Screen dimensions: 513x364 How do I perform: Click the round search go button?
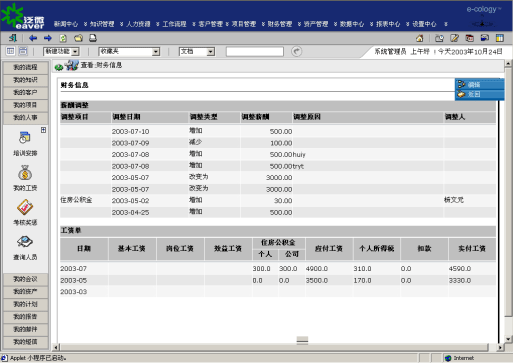pos(296,51)
